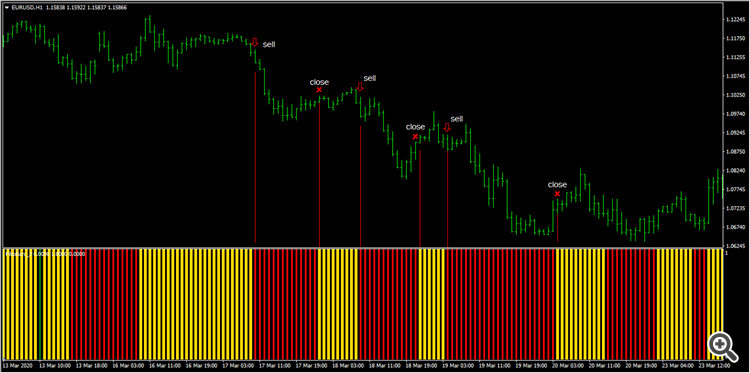Click the '13 Mar 2020' time axis label
Screen dimensions: 750x373
pyautogui.click(x=17, y=365)
